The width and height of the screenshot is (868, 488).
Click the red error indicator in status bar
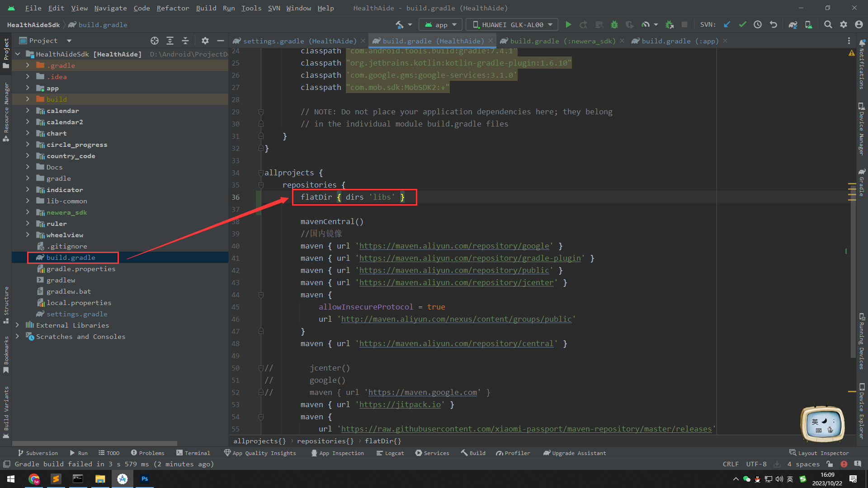click(844, 464)
